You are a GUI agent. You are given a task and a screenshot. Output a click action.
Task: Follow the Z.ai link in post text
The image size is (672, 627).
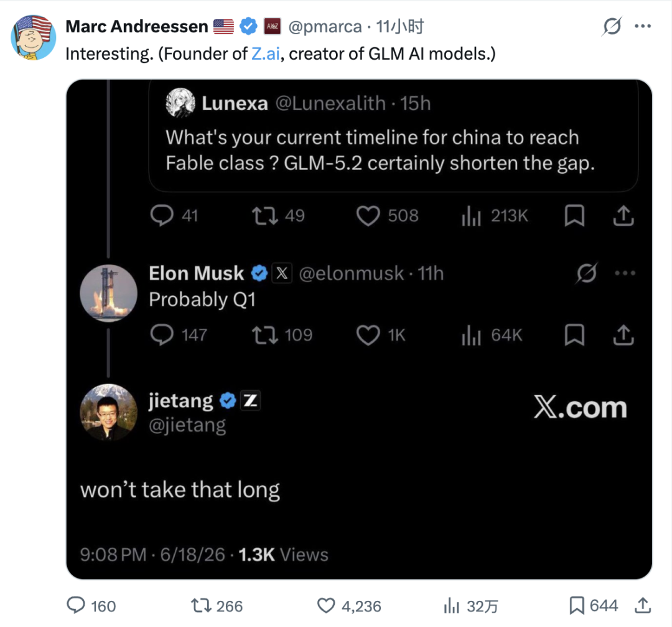pos(265,54)
